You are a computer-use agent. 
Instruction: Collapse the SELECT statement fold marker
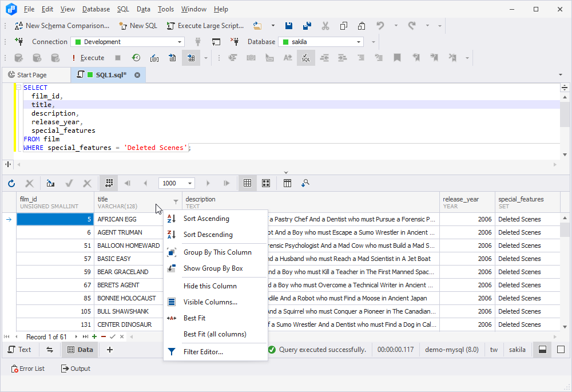pyautogui.click(x=18, y=87)
